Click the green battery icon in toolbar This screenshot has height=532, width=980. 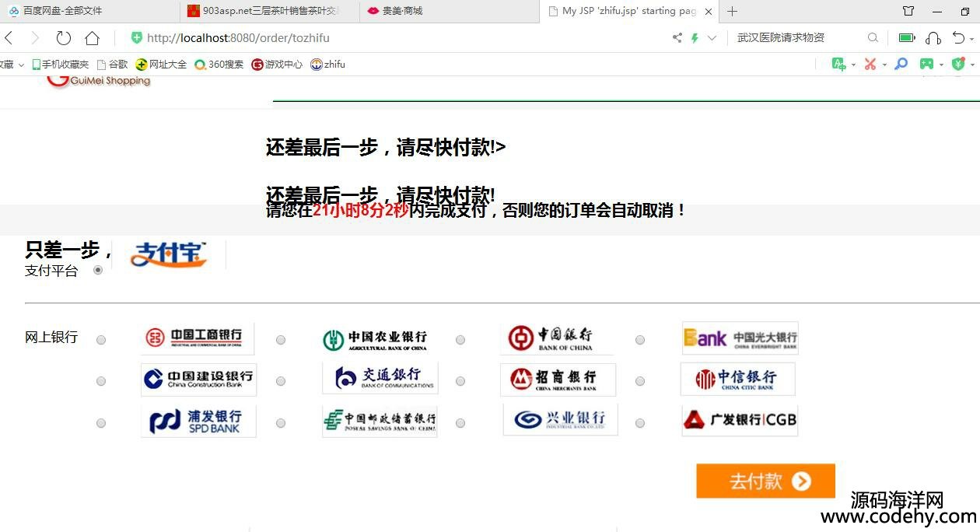pyautogui.click(x=907, y=37)
